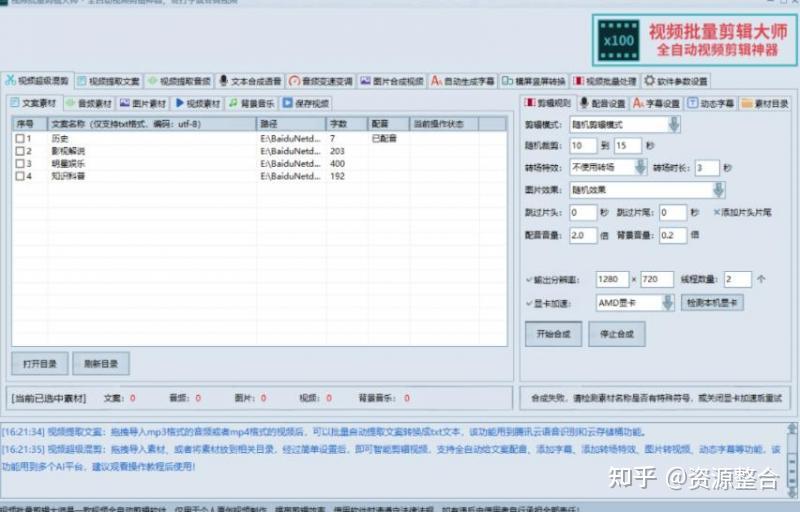Switch to the 文案素材 tab
Image resolution: width=800 pixels, height=512 pixels.
[34, 103]
